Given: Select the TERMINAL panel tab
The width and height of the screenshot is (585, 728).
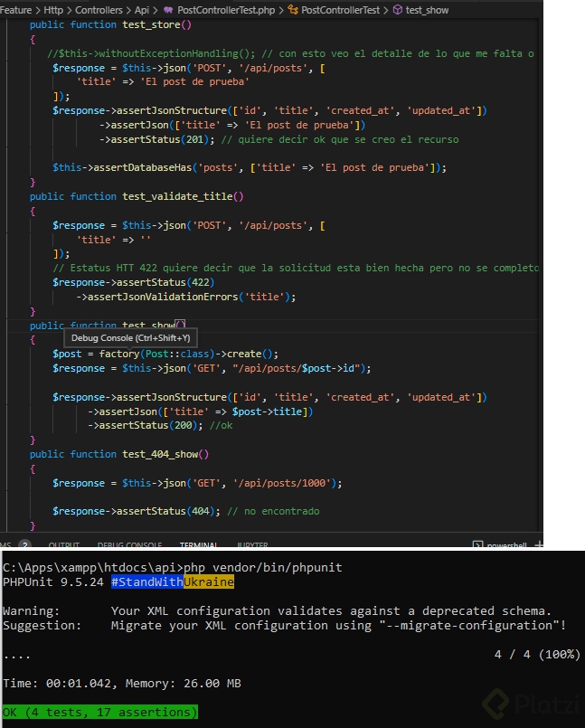Looking at the screenshot, I should tap(199, 544).
